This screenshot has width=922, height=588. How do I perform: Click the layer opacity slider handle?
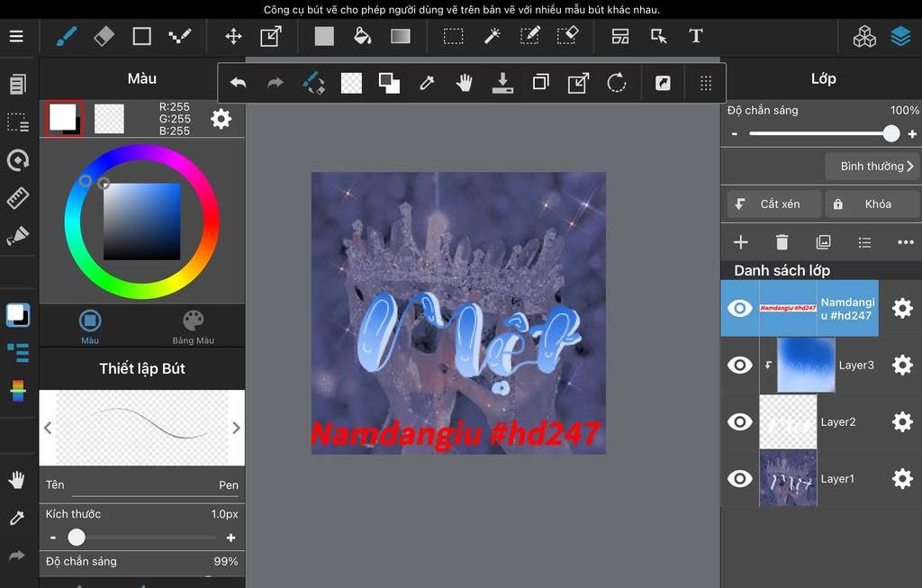(x=890, y=133)
